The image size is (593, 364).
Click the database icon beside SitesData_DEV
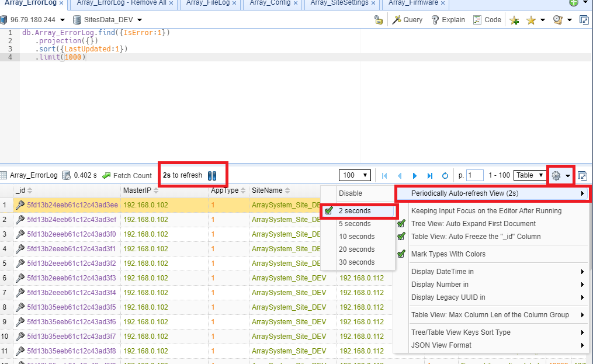[x=77, y=20]
